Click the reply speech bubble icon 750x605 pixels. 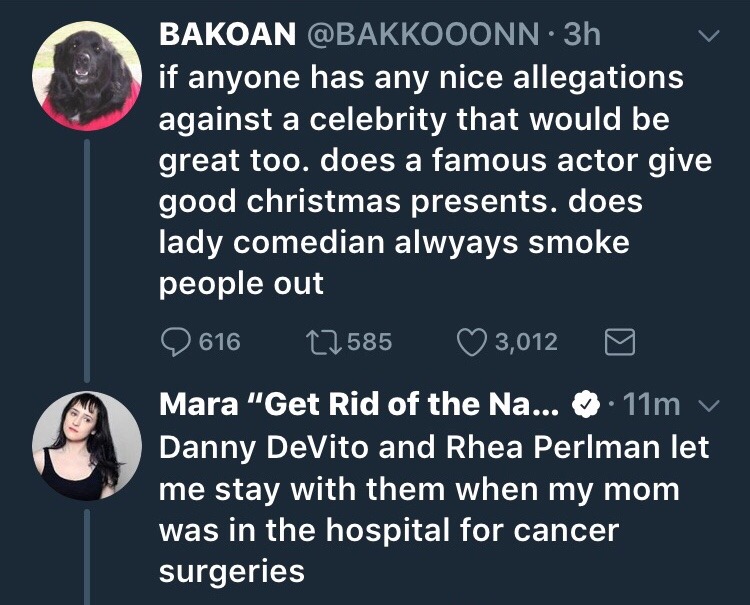click(177, 342)
